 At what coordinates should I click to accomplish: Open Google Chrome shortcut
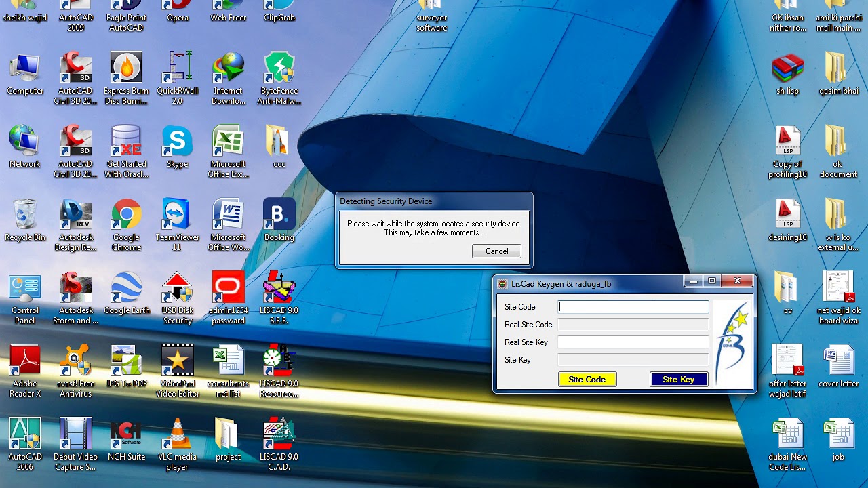(x=126, y=225)
